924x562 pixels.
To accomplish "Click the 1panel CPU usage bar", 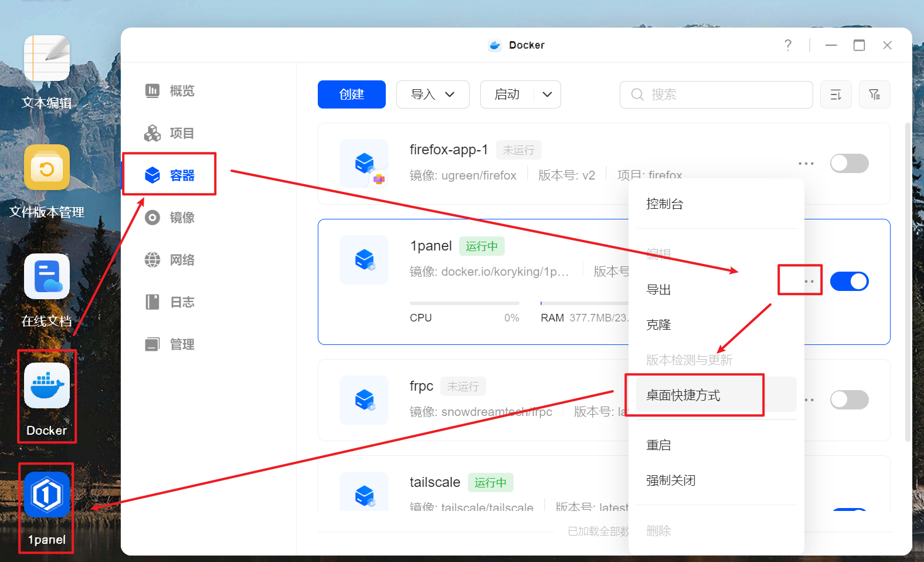I will pos(464,303).
